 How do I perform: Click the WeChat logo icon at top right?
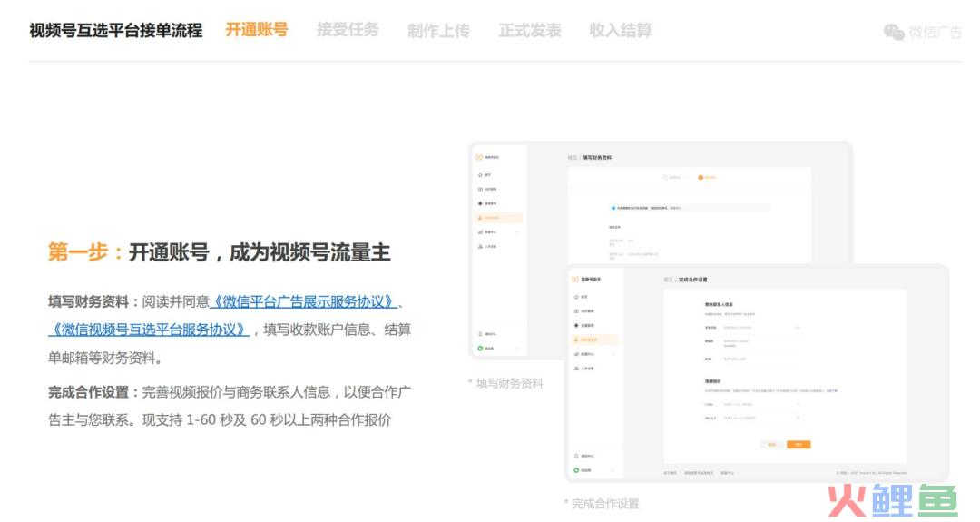894,31
